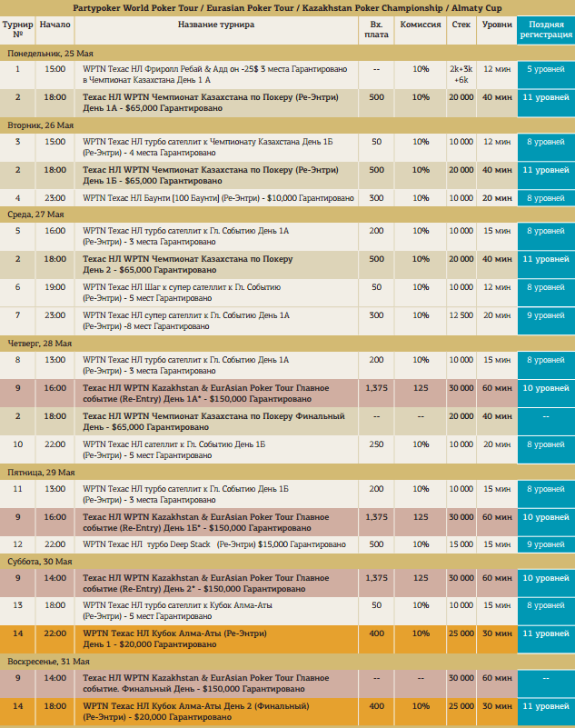Click the "Комиссия" column header
Image resolution: width=575 pixels, height=728 pixels.
420,25
